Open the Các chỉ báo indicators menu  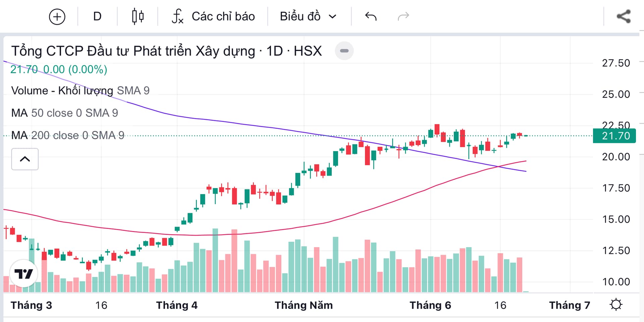point(213,16)
